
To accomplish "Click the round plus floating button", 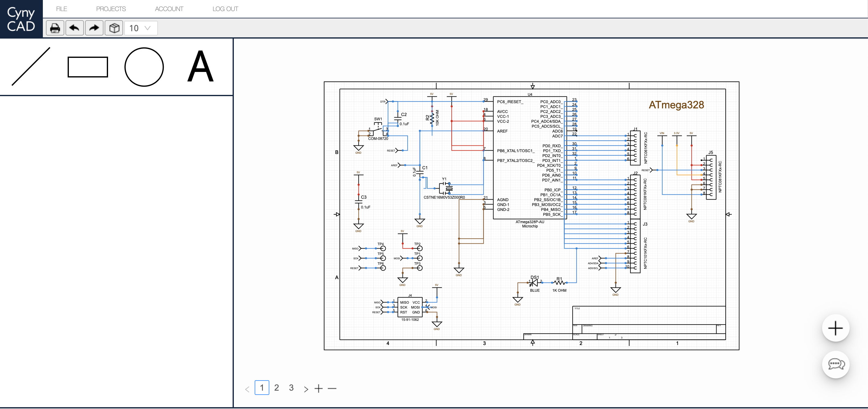I will [836, 328].
